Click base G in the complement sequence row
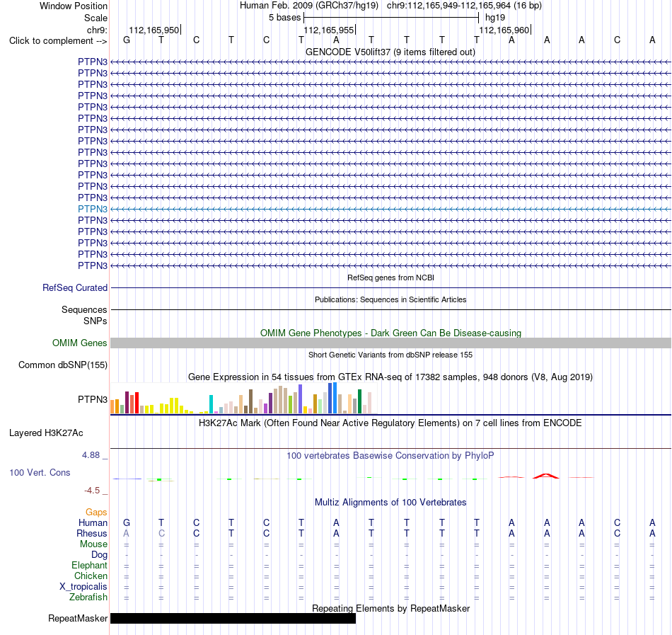The height and width of the screenshot is (635, 672). [127, 40]
